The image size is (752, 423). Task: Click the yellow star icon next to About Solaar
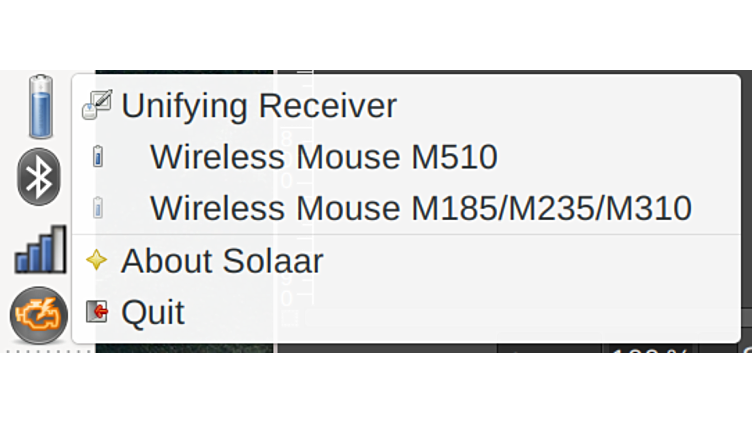(96, 261)
